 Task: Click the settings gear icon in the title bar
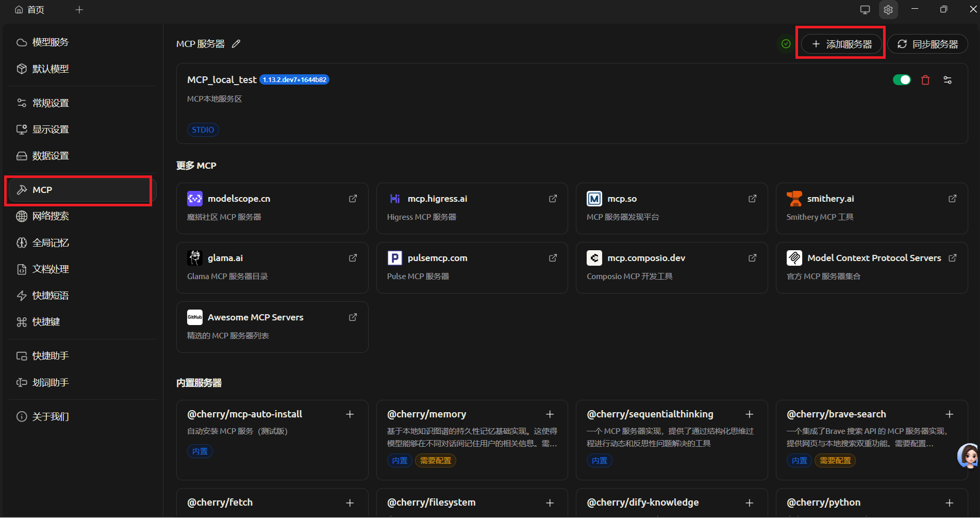(x=888, y=9)
